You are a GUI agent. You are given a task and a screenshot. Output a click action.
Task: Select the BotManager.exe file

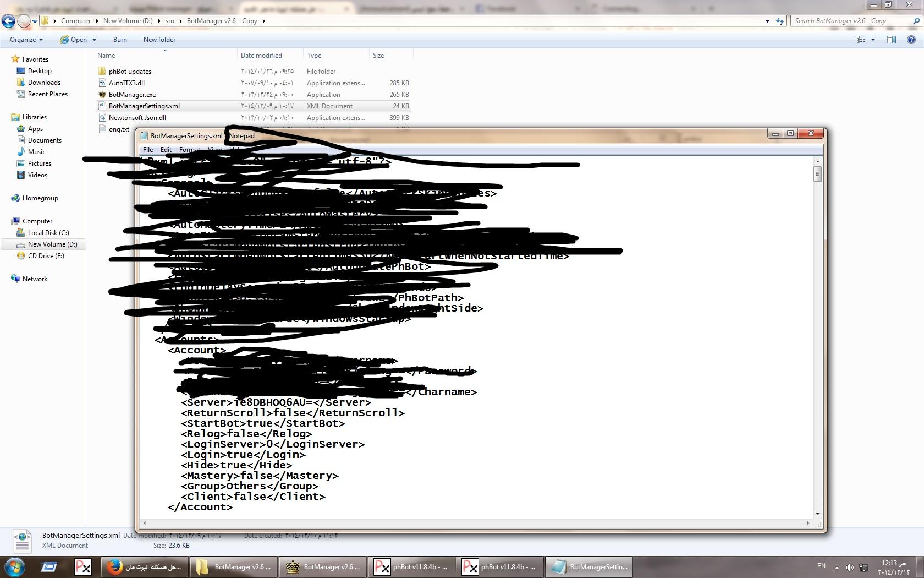pos(132,95)
